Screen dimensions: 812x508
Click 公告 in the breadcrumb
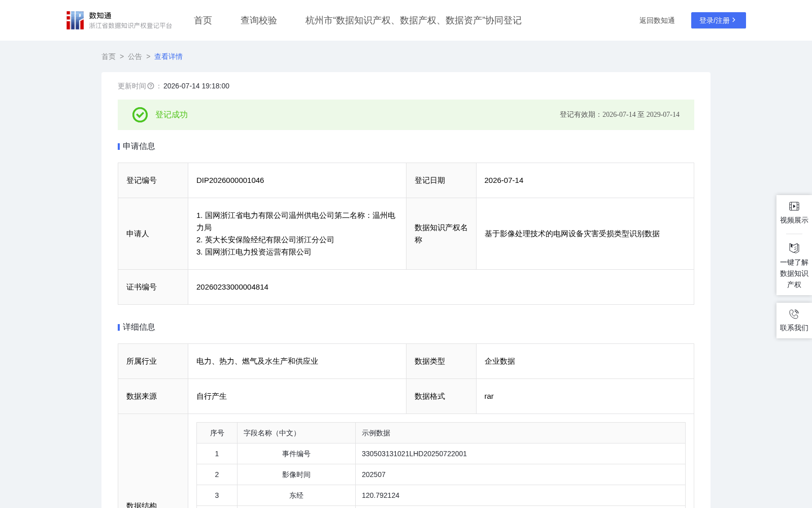point(135,56)
